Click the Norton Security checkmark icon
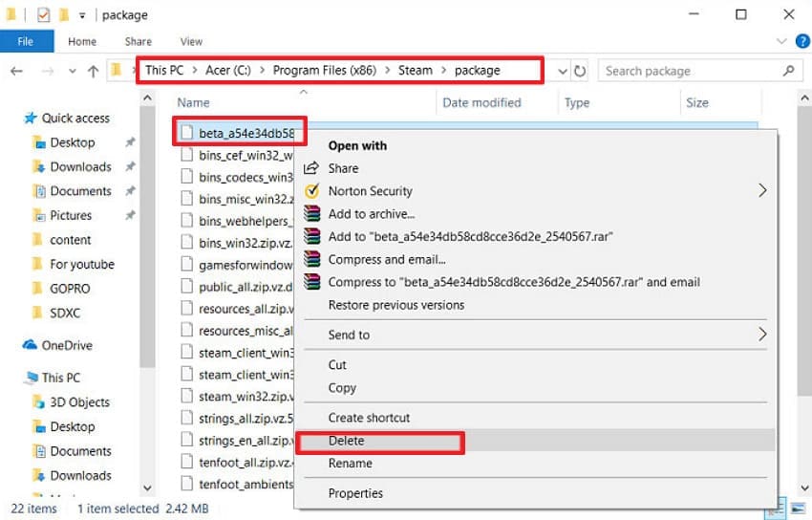Image resolution: width=812 pixels, height=520 pixels. (x=311, y=191)
